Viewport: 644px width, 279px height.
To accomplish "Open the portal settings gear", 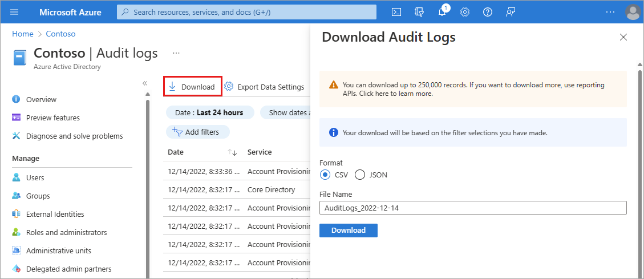I will (x=464, y=12).
